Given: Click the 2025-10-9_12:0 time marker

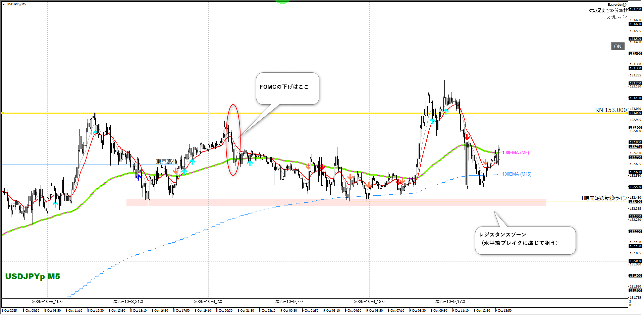Looking at the screenshot, I should click(369, 302).
